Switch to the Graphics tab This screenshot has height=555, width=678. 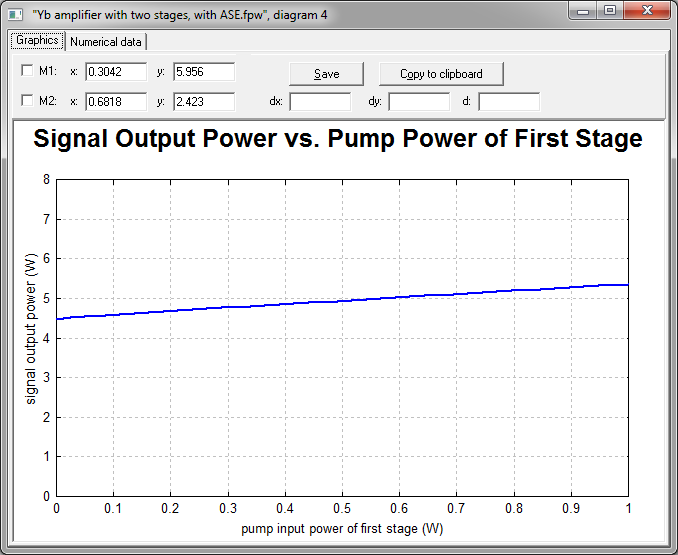pos(37,41)
